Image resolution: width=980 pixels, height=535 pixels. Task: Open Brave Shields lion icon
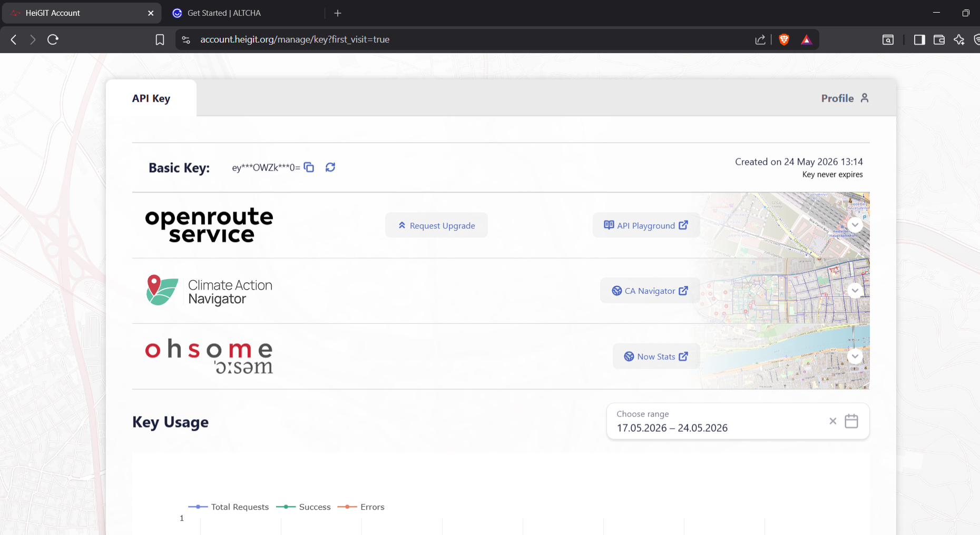(x=784, y=39)
